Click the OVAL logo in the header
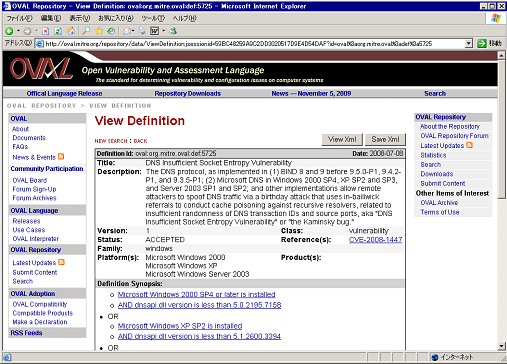Screen dimensions: 507x364 click(x=41, y=69)
